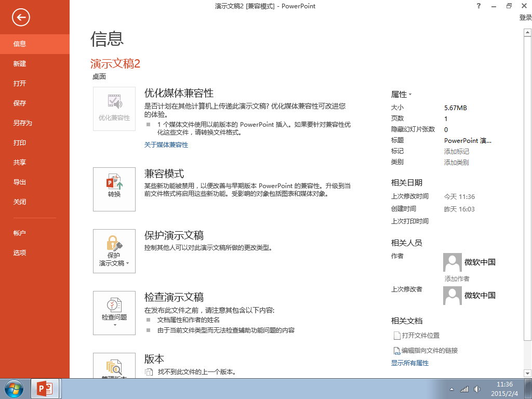Image resolution: width=532 pixels, height=399 pixels.
Task: Expand the Properties (属性) dropdown
Action: tap(401, 95)
